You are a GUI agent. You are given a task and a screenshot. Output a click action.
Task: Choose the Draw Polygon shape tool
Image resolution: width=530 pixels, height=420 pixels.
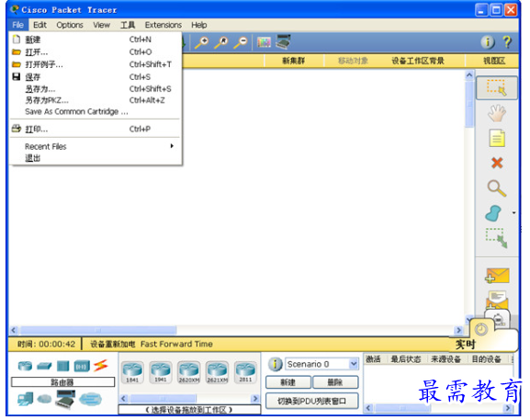click(x=493, y=213)
